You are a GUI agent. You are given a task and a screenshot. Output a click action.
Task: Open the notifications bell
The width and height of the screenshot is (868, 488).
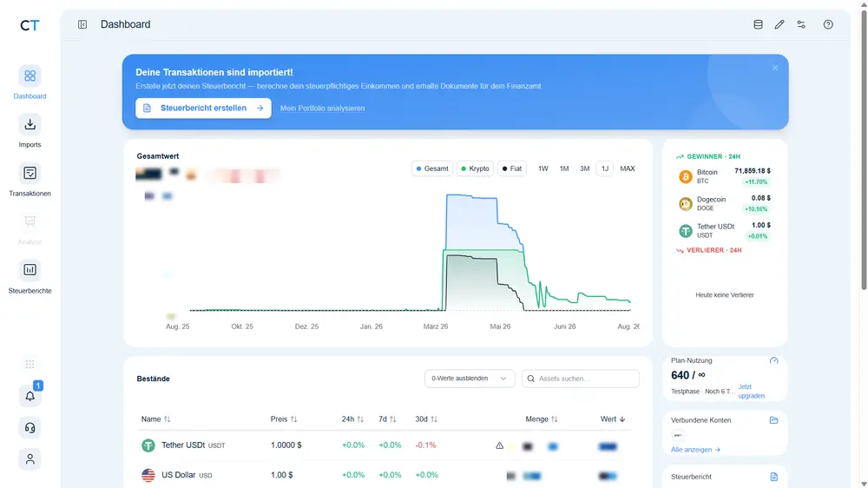click(x=30, y=396)
